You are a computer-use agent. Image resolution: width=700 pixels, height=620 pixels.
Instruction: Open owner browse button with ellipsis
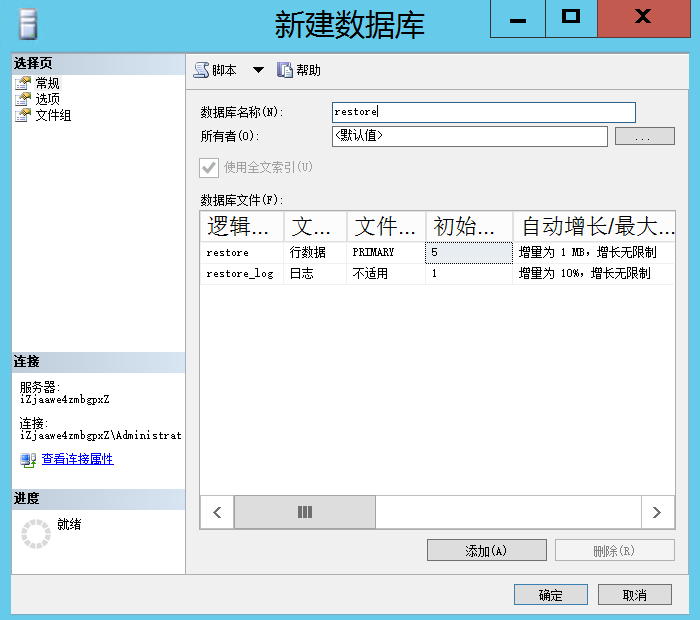644,136
